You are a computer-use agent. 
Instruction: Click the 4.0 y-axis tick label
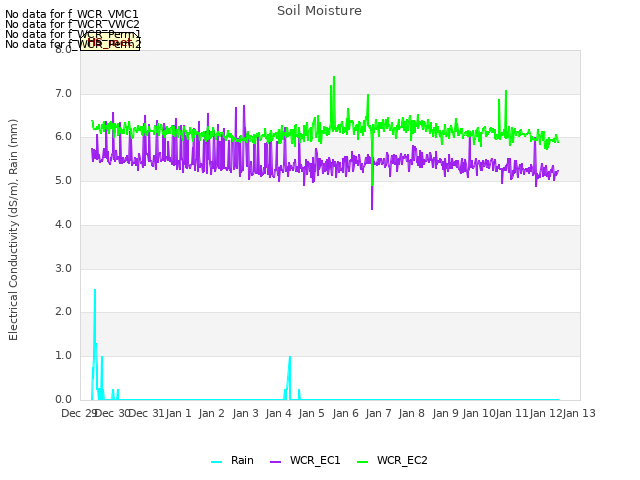pos(63,224)
